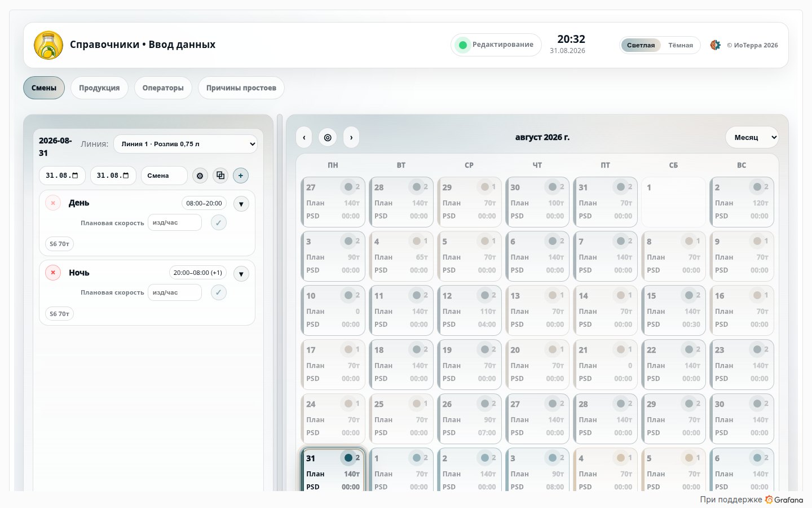The image size is (812, 508).
Task: Jump to today with target icon
Action: [328, 137]
